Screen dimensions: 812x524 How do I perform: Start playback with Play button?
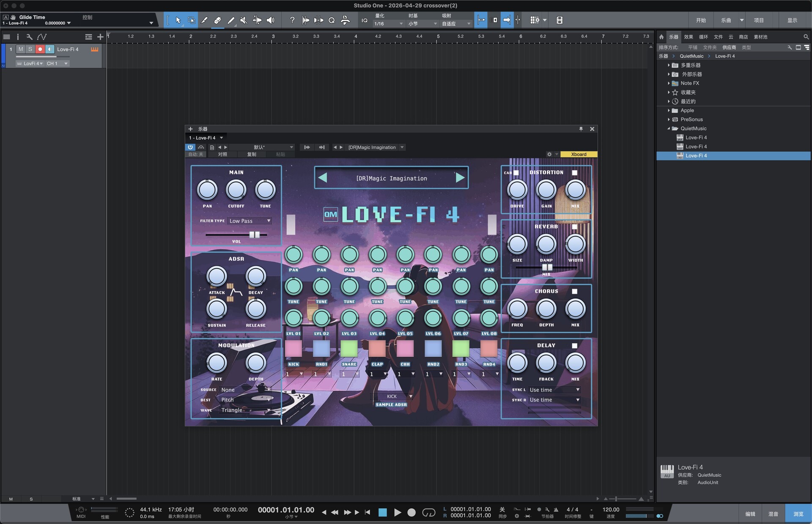click(398, 512)
